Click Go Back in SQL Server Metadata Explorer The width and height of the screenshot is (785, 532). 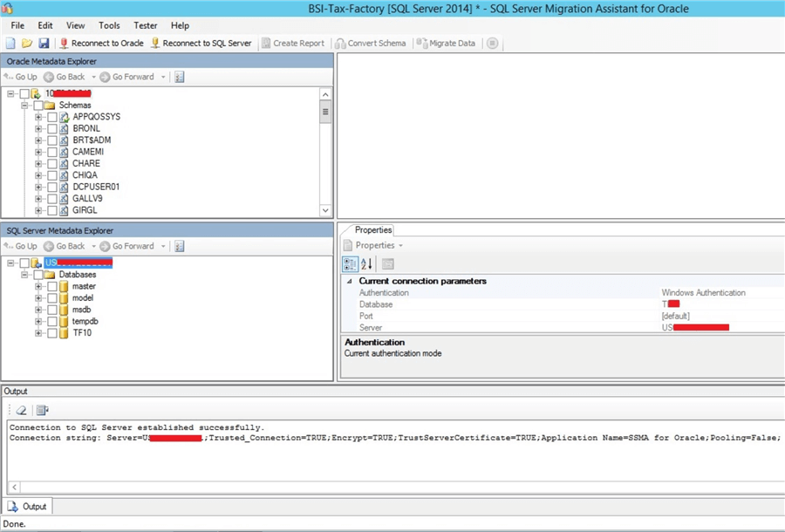66,246
